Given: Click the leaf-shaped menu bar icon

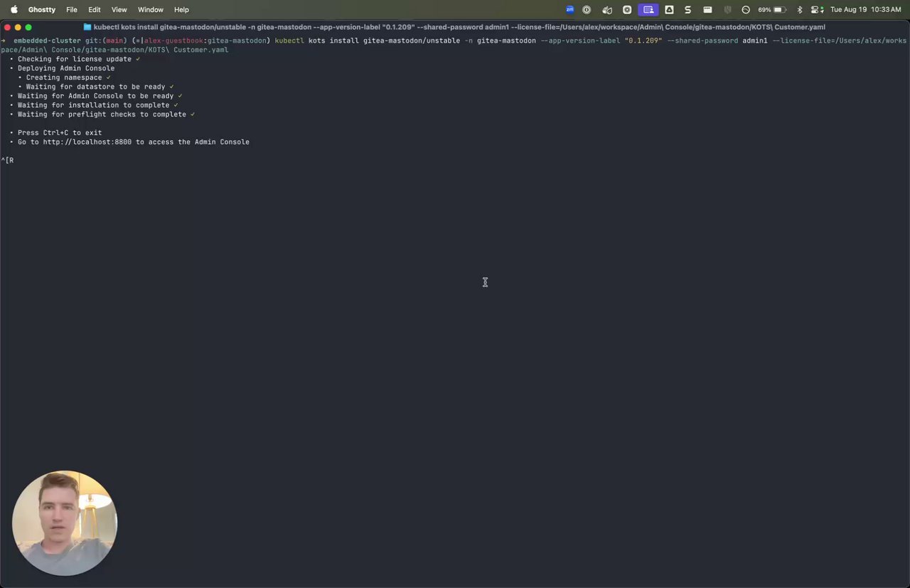Looking at the screenshot, I should click(607, 10).
